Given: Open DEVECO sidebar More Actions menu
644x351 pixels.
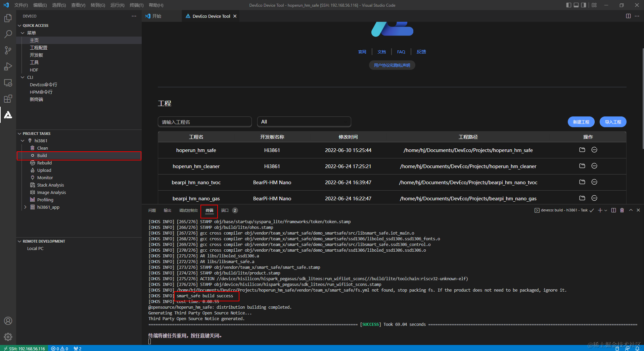Looking at the screenshot, I should (134, 16).
